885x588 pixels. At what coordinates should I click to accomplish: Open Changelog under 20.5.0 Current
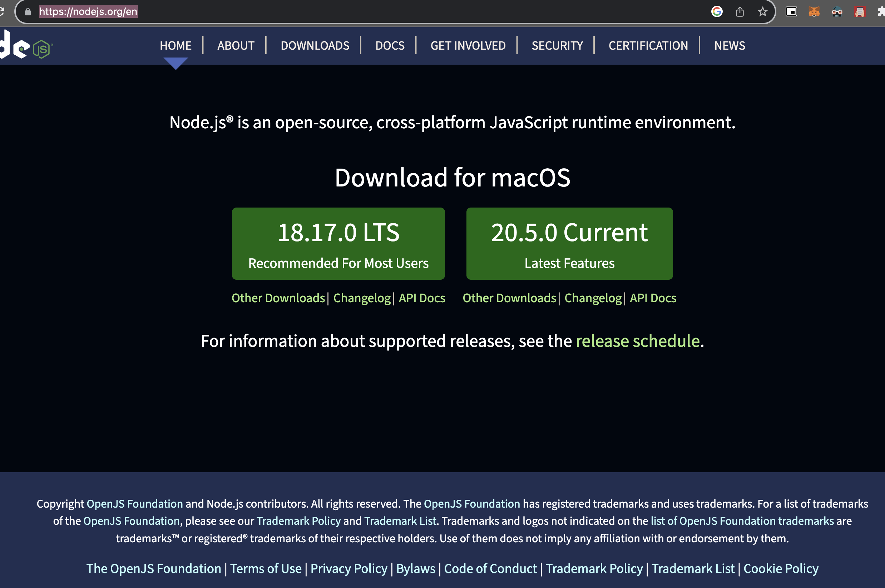coord(593,298)
